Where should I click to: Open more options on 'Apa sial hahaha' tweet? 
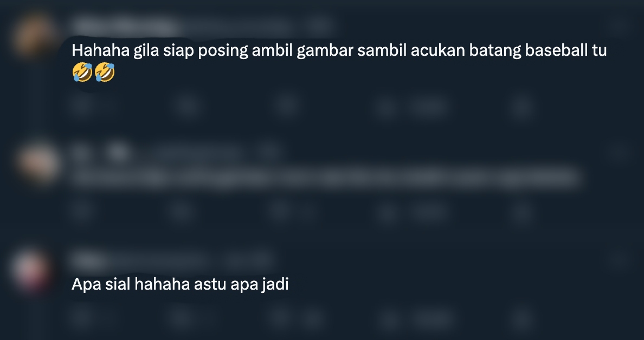[619, 260]
